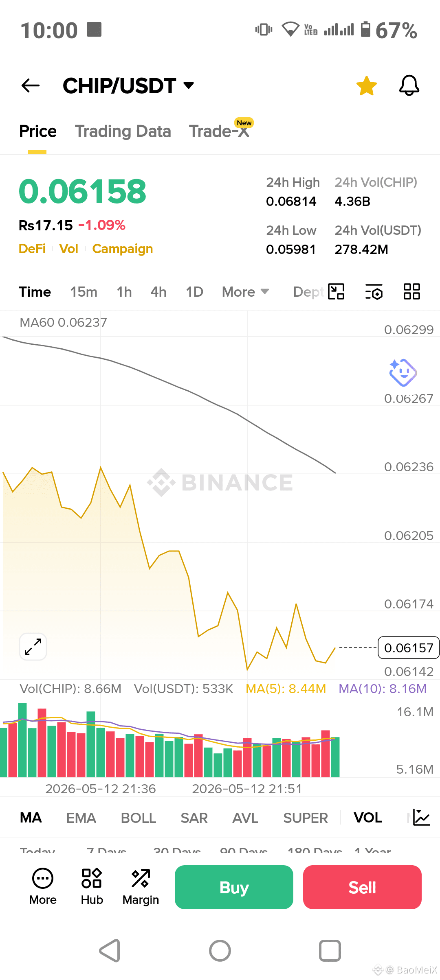Viewport: 440px width, 980px height.
Task: Tap the back arrow icon
Action: point(31,85)
